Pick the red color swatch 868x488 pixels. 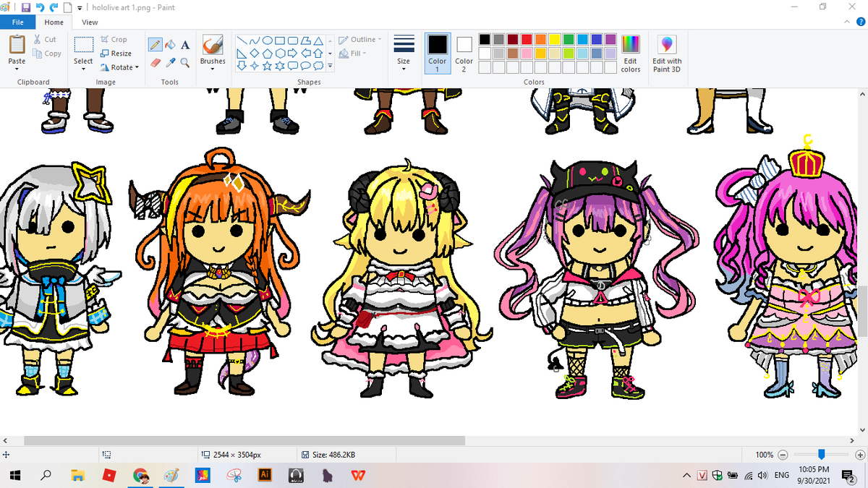527,39
